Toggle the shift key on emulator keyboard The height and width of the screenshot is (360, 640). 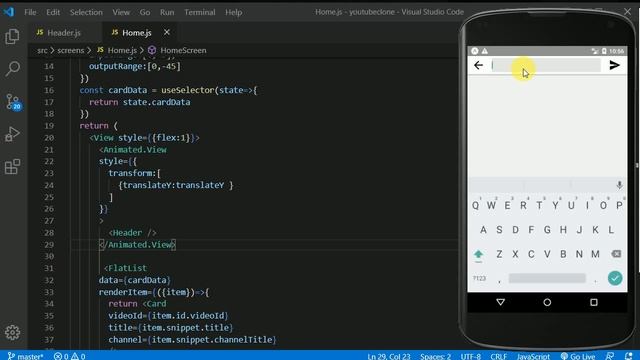coord(478,255)
